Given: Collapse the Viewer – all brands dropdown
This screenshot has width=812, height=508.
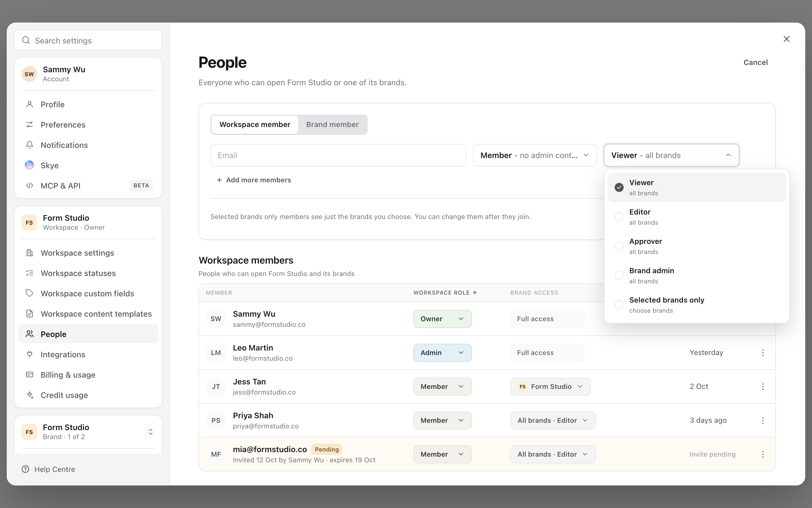Looking at the screenshot, I should click(x=671, y=155).
